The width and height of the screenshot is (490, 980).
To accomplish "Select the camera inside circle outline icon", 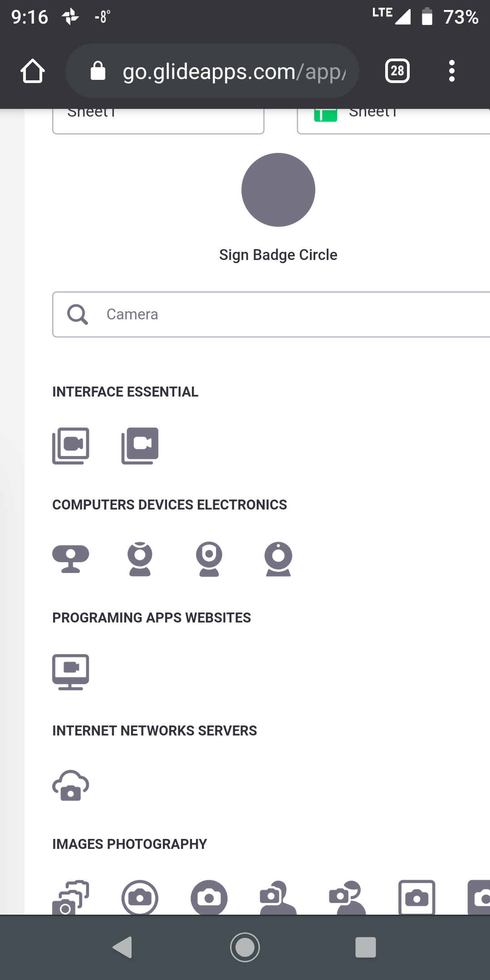I will (140, 897).
